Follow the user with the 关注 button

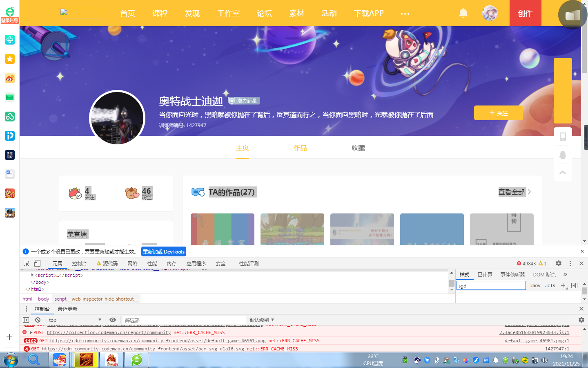click(498, 113)
